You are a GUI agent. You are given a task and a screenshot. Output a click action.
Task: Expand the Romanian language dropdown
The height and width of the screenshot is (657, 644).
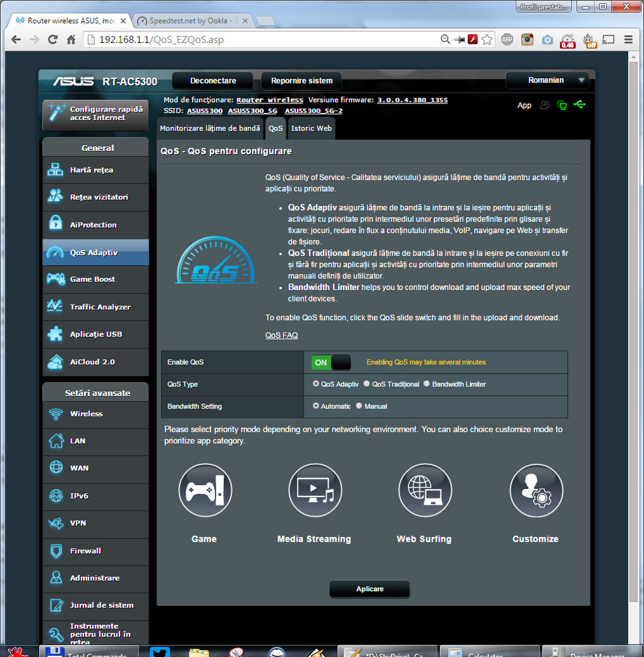547,81
